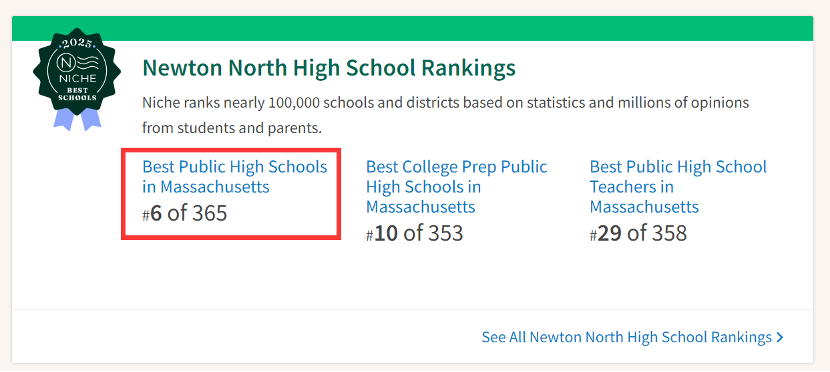
Task: Click the 2025 year text on the badge
Action: pos(77,43)
